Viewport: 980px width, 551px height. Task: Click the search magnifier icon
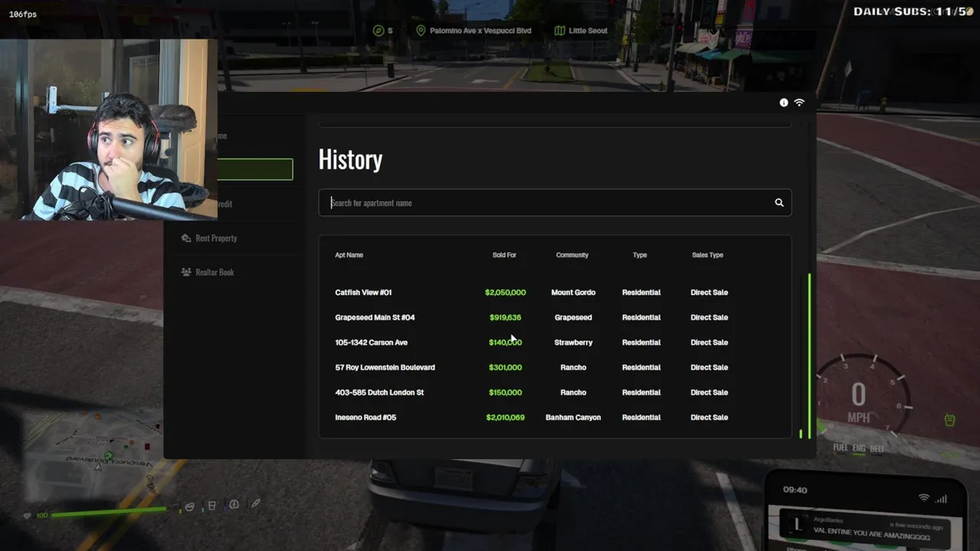(779, 203)
